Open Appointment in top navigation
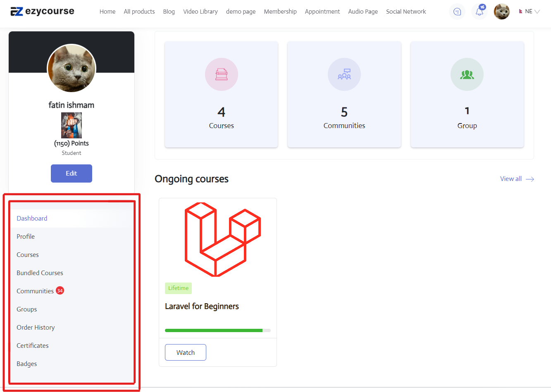Viewport: 551px width, 392px height. coord(322,12)
